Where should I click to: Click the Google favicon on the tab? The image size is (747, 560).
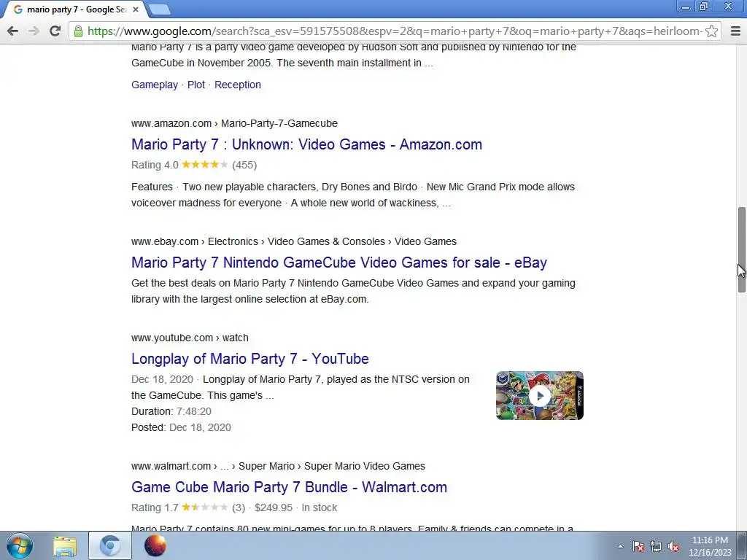tap(18, 9)
